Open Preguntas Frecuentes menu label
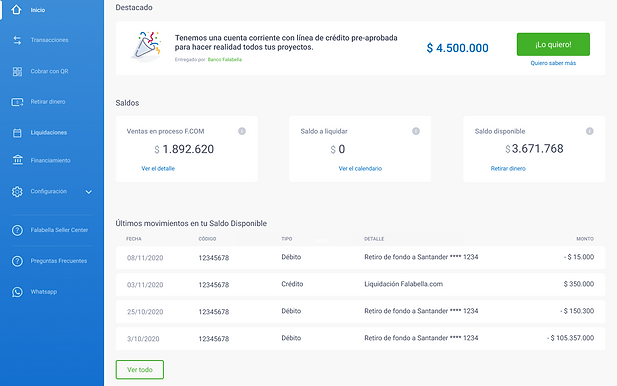This screenshot has width=617, height=386. (x=59, y=261)
